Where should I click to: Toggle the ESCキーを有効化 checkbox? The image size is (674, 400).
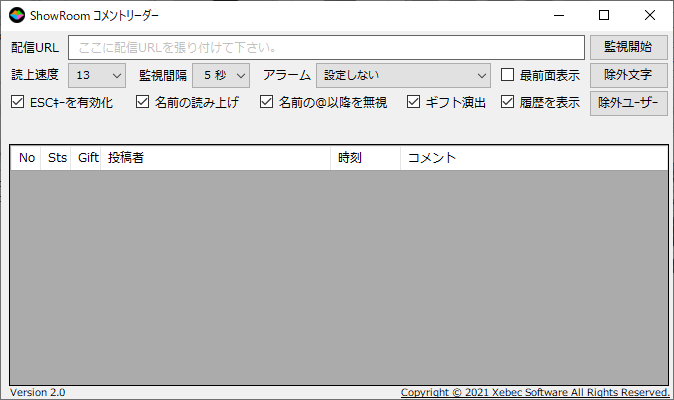pos(18,102)
